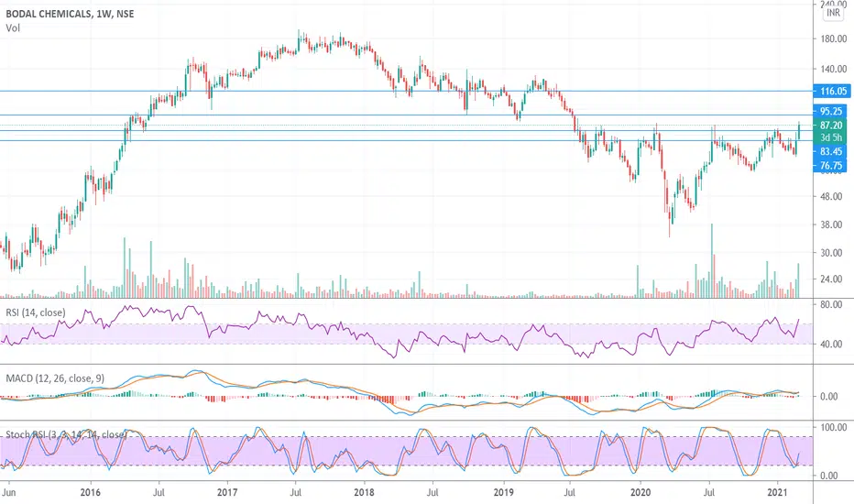Screen dimensions: 854x504
Task: Click 140.00 on the price axis
Action: 833,70
